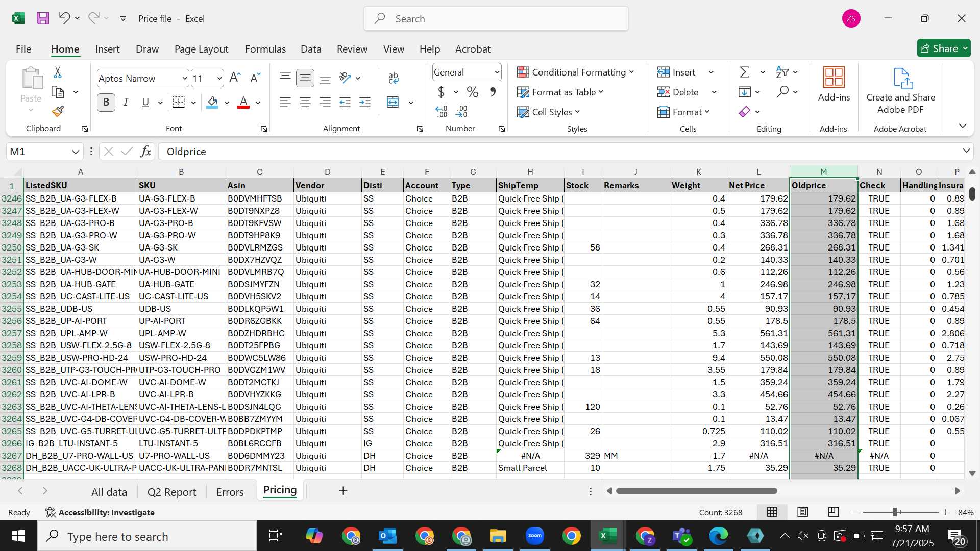This screenshot has width=980, height=551.
Task: Click Increase Decimal icon
Action: (x=442, y=111)
